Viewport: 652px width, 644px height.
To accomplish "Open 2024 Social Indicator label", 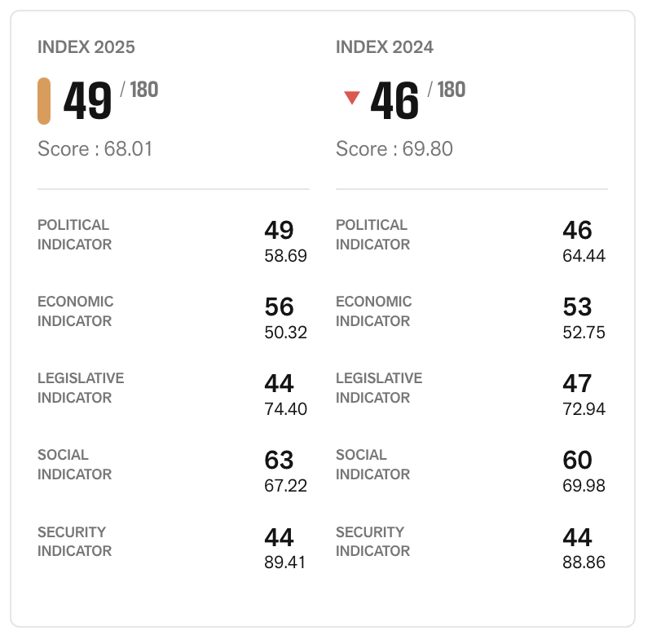I will pos(372,465).
